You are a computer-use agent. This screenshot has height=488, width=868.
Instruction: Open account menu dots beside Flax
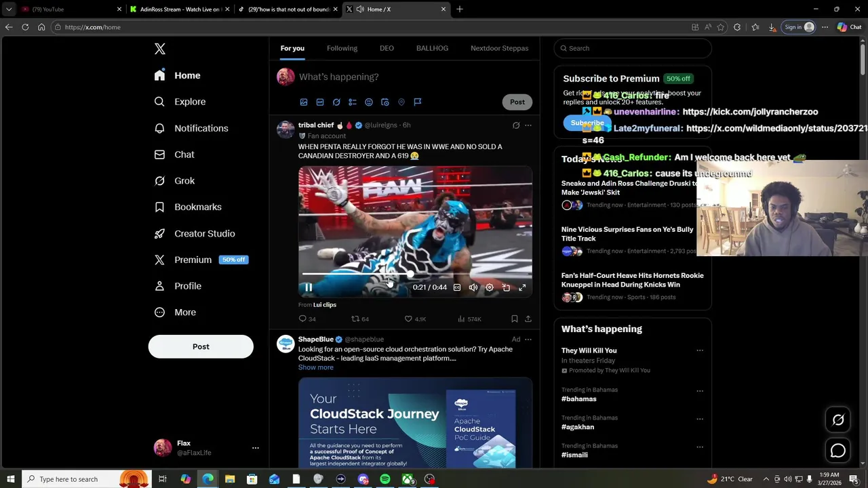256,448
